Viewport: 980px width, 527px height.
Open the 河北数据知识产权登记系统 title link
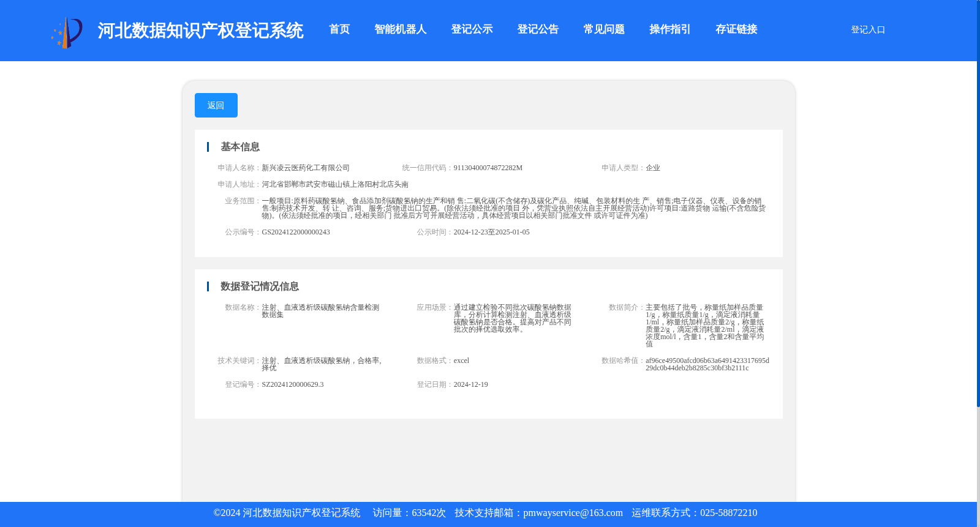200,31
